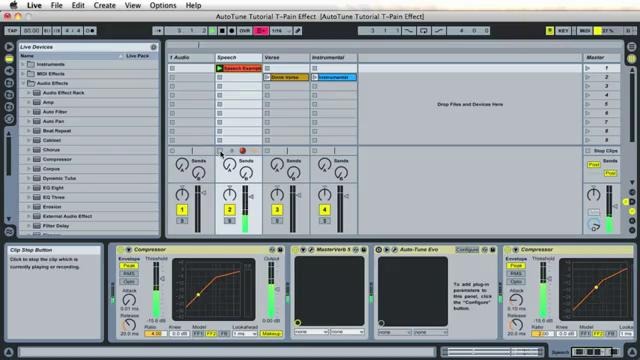
Task: Click the yellow computer keyboard button next to KEY
Action: pos(550,31)
